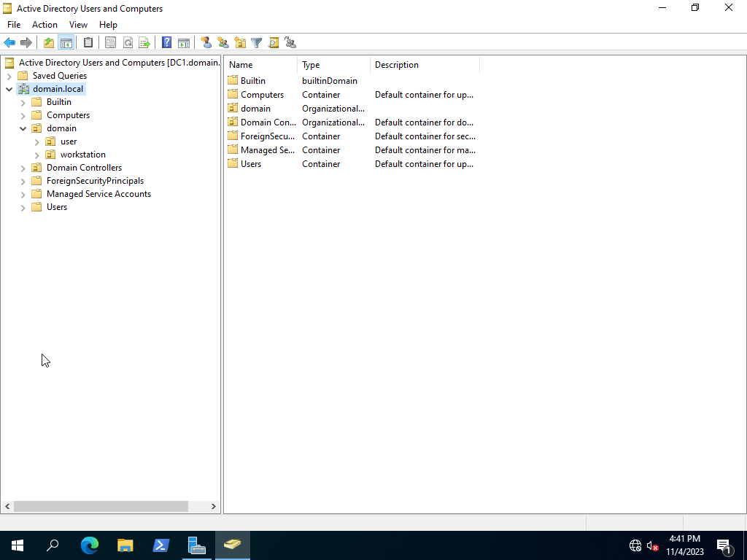
Task: Toggle Show/Hide Action Pane icon
Action: pyautogui.click(x=183, y=43)
